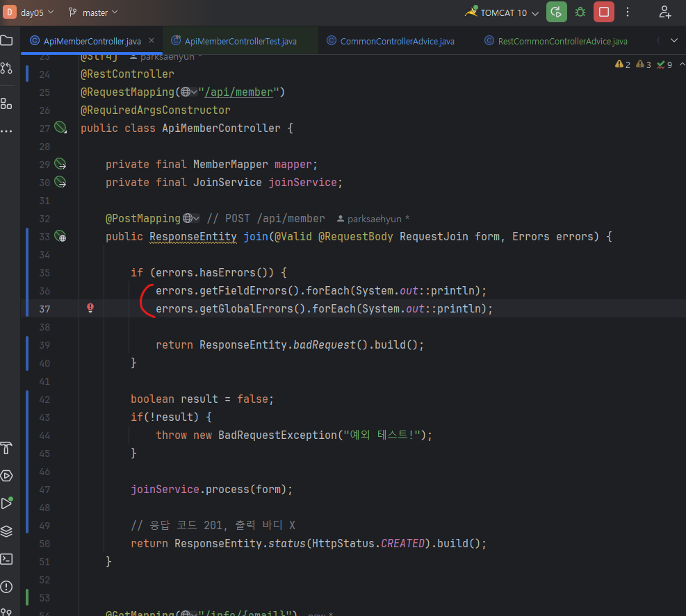This screenshot has width=686, height=616.
Task: Click the RequestJoin parameter type
Action: [x=434, y=237]
